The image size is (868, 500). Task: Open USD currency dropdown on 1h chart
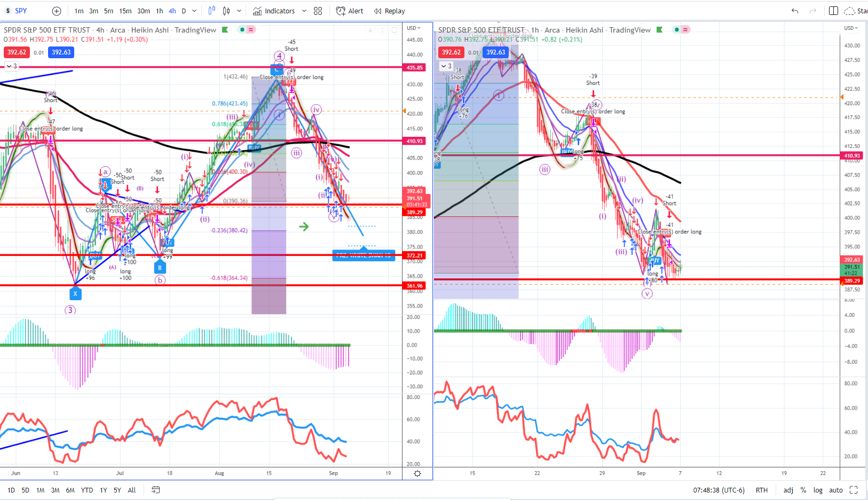coord(851,28)
